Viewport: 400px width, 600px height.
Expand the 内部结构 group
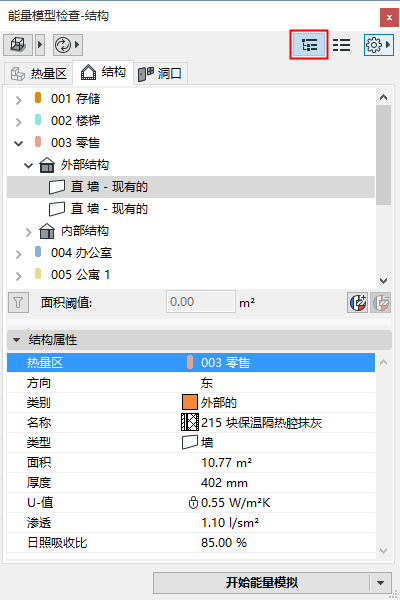28,232
